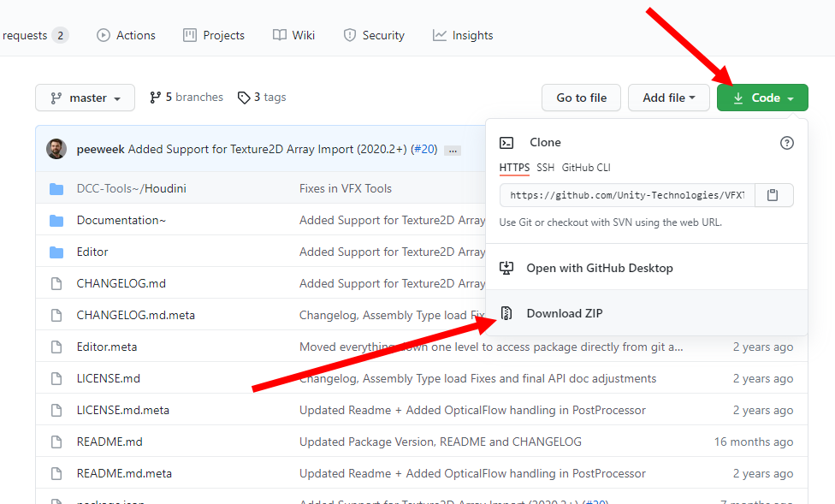Click the Documentation~ folder icon

[56, 221]
